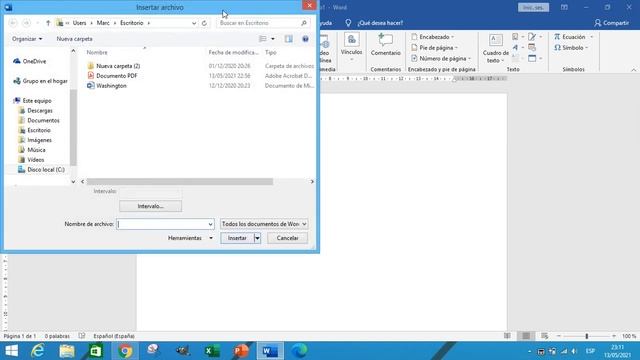This screenshot has height=360, width=640.
Task: Select Disco local (C:) drive
Action: coord(41,169)
